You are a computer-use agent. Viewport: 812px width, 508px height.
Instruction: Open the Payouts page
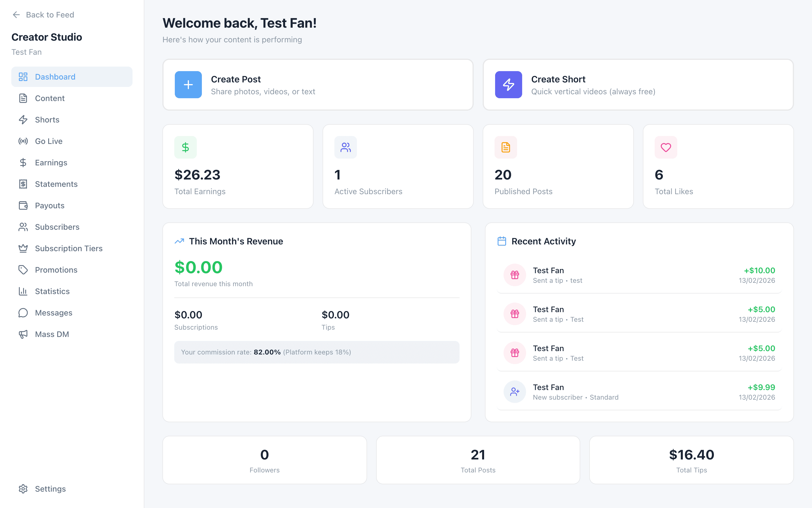tap(72, 206)
